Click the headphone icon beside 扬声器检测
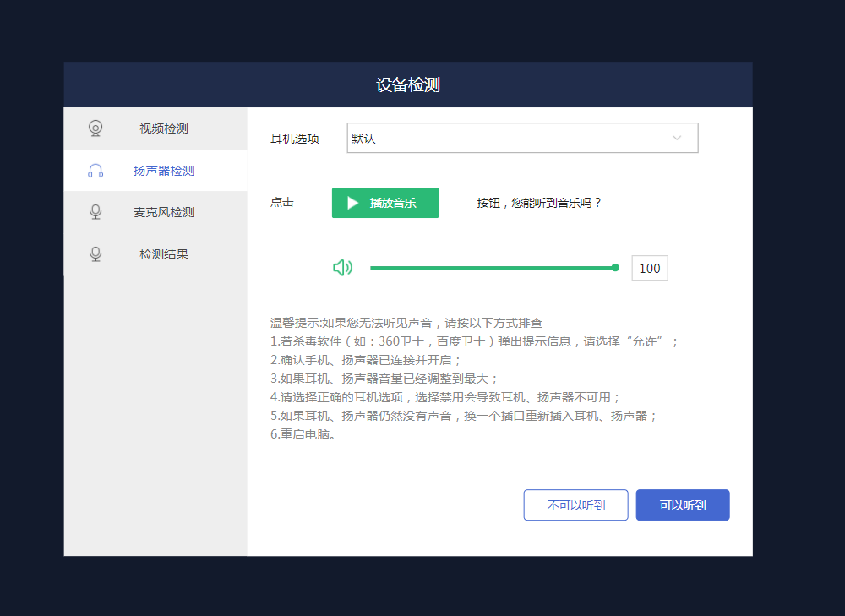Screen dimensions: 845x616 (95, 171)
